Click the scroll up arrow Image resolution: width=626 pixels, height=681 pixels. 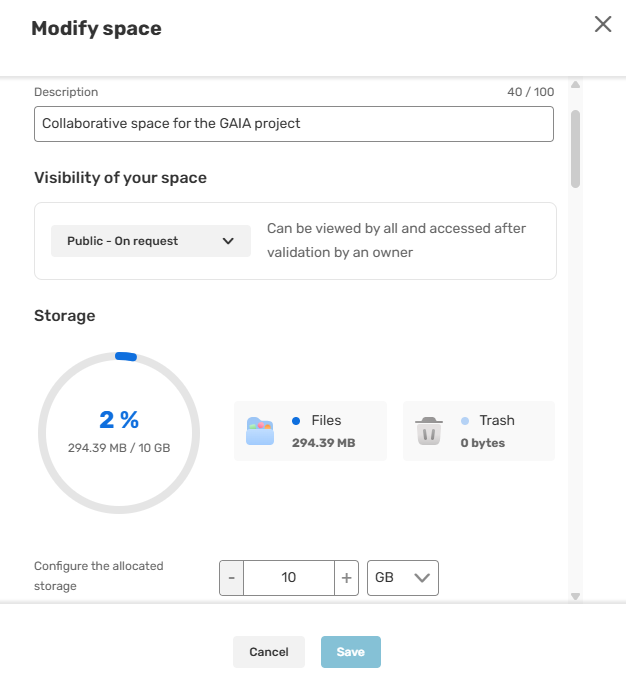tap(576, 85)
